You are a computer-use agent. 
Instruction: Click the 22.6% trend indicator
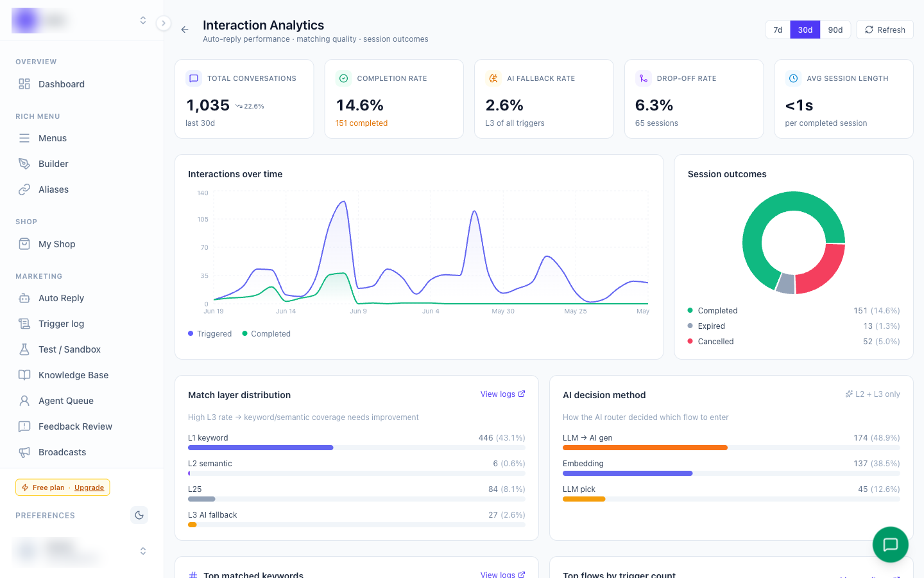(x=250, y=107)
